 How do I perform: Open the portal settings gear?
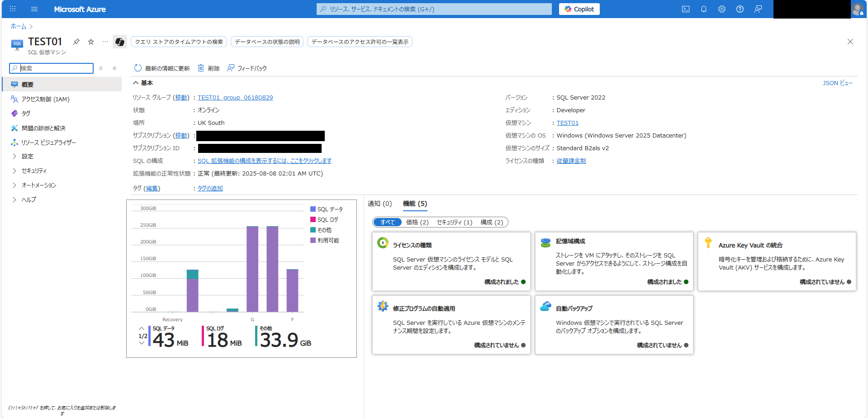point(722,9)
